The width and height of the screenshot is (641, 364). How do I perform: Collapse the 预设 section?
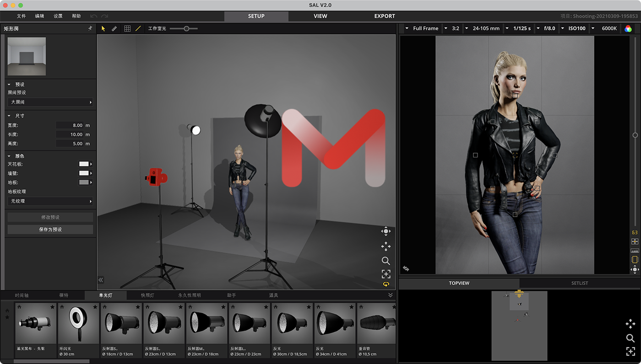(x=9, y=85)
